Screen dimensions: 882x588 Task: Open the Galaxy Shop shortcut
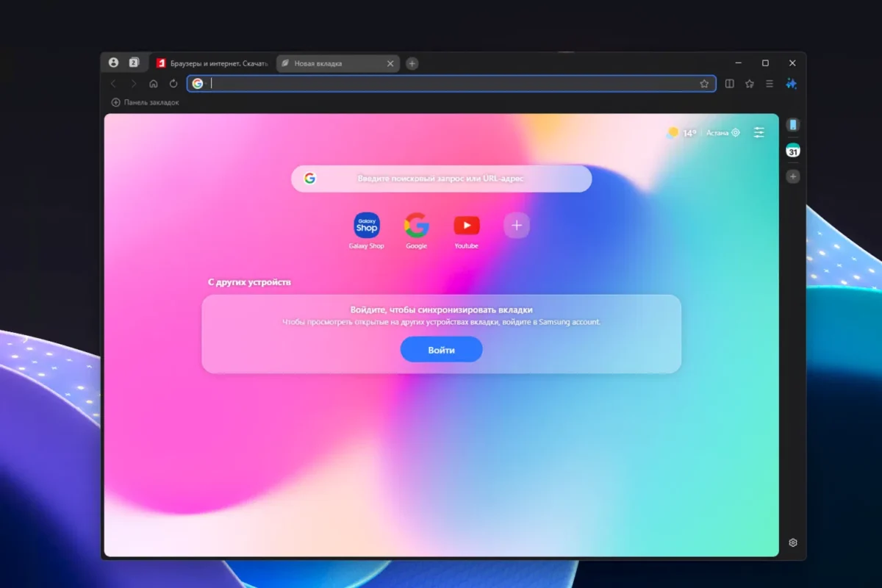tap(366, 226)
